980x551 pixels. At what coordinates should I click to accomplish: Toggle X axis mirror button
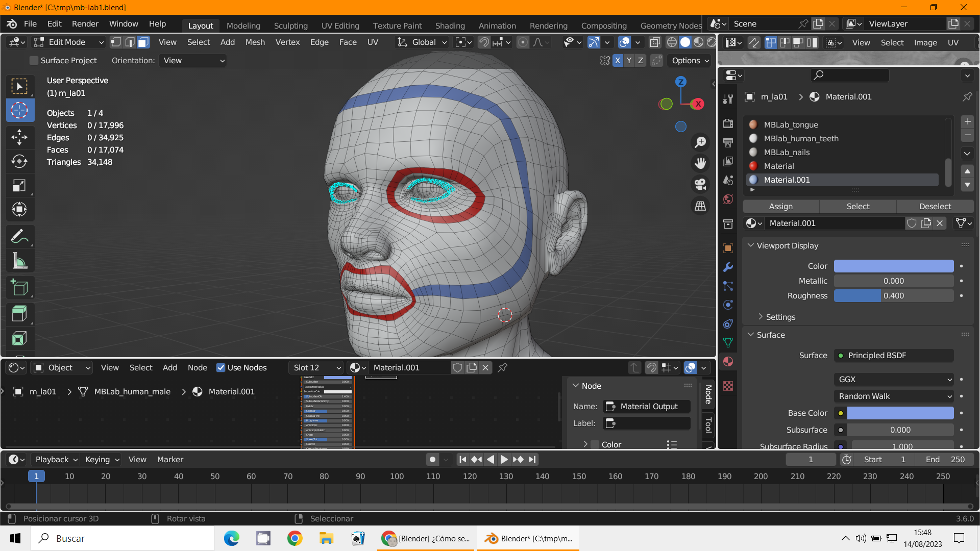(618, 61)
